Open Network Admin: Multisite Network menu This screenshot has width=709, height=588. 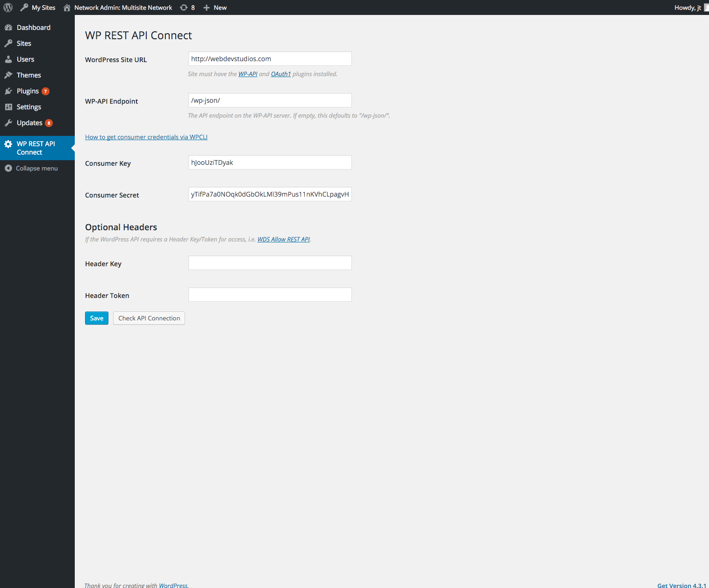[123, 7]
